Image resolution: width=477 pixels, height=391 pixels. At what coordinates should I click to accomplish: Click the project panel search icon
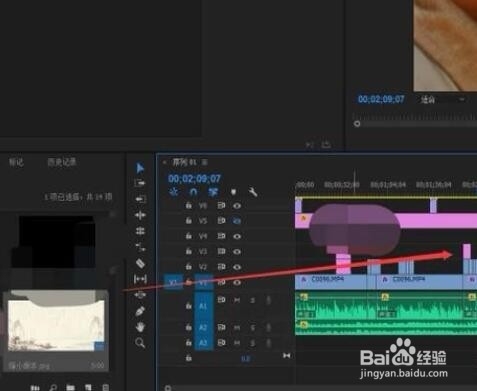click(x=53, y=388)
